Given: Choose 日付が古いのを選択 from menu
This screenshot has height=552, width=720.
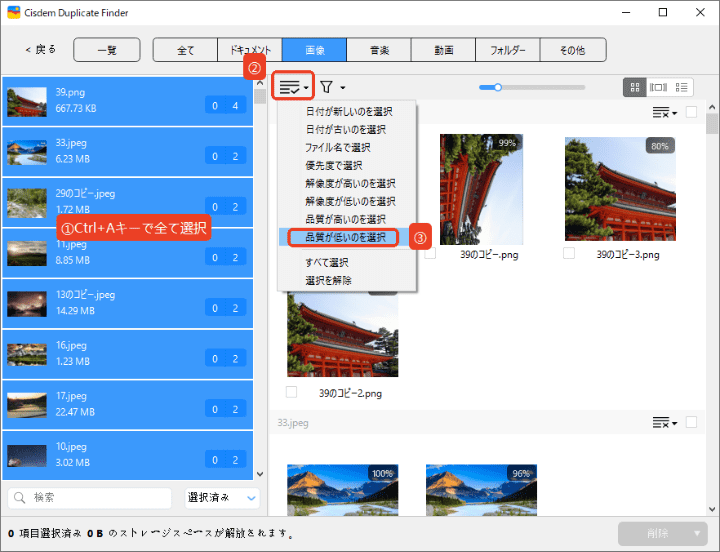Looking at the screenshot, I should (x=345, y=130).
